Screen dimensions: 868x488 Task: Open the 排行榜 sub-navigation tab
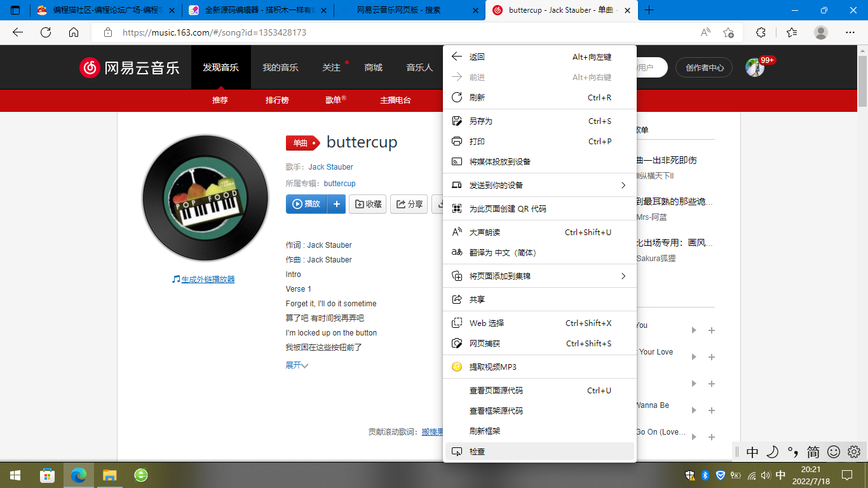point(277,100)
